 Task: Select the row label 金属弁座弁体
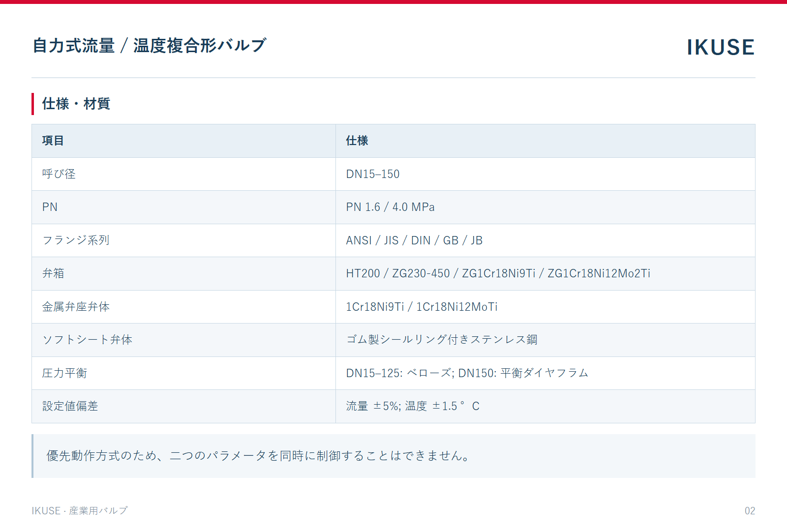76,307
